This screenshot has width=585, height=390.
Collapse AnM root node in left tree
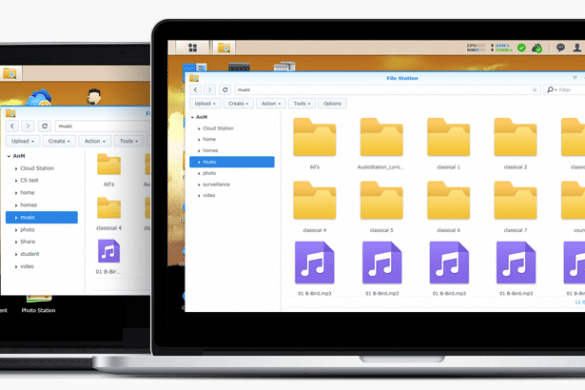(x=9, y=156)
